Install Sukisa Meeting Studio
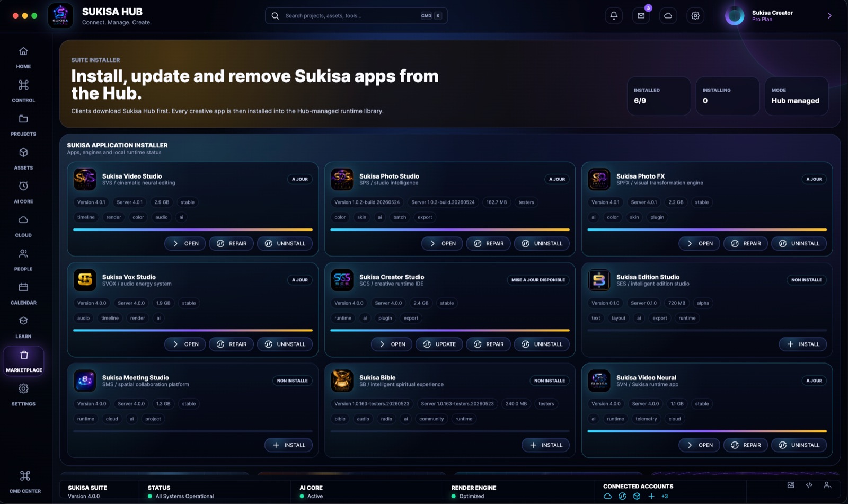Viewport: 848px width, 504px height. tap(289, 445)
